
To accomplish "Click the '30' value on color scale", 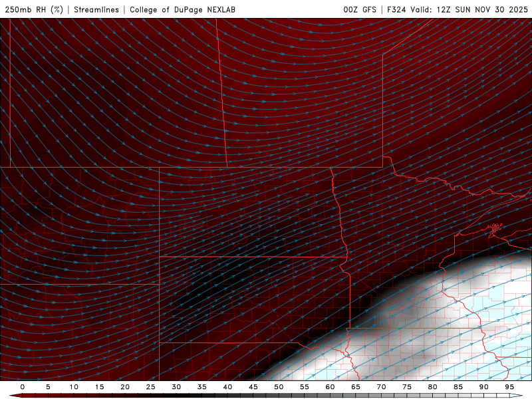I will pos(176,387).
